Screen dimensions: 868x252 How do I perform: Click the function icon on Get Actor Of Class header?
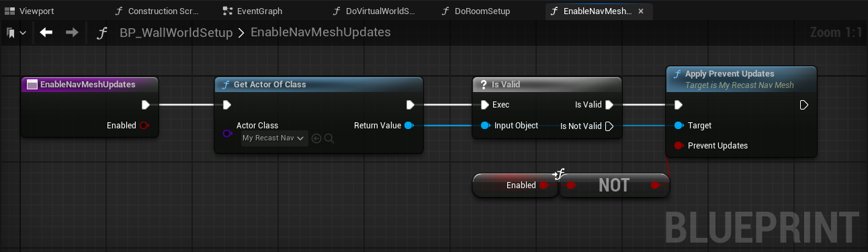coord(226,85)
